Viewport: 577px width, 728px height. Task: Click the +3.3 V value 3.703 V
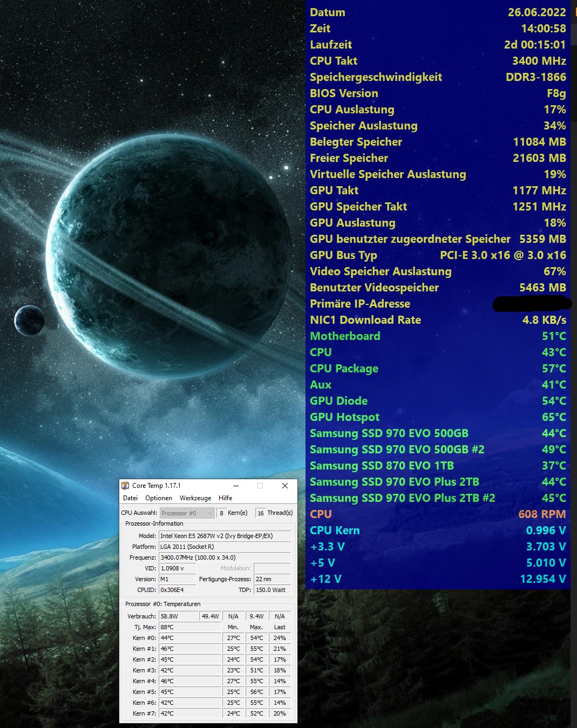coord(546,547)
